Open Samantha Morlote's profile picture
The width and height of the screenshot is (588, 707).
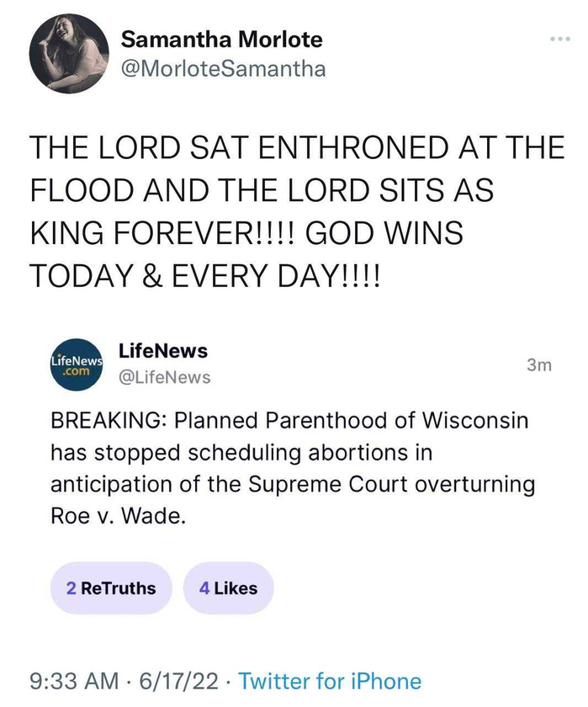click(x=69, y=53)
